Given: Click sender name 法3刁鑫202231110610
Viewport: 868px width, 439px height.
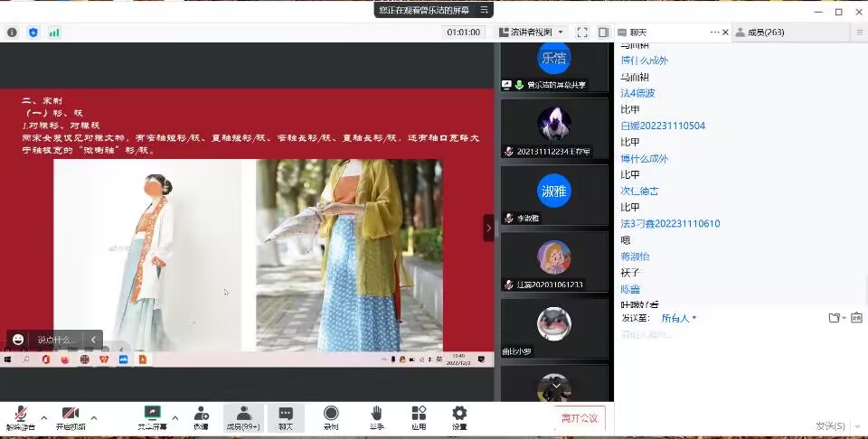Looking at the screenshot, I should [670, 223].
